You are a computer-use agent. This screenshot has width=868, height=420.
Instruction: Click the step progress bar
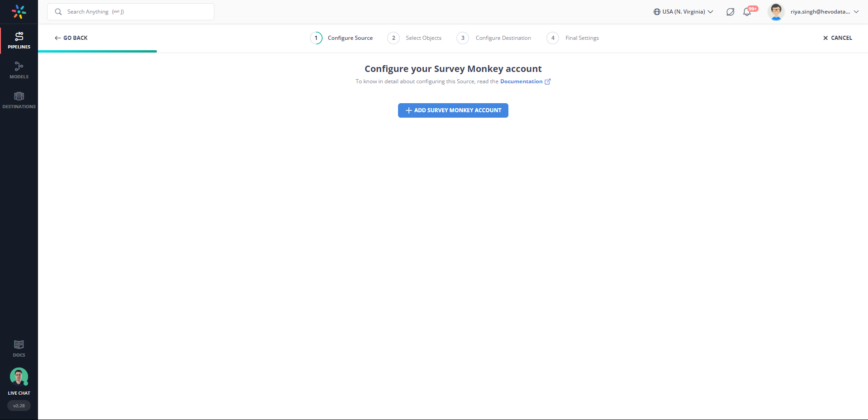(97, 52)
